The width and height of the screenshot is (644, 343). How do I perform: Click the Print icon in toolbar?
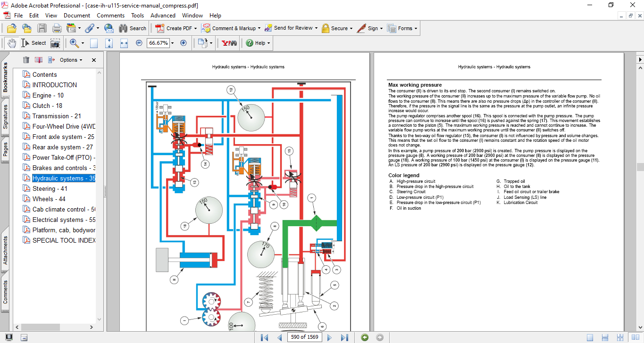[x=57, y=28]
